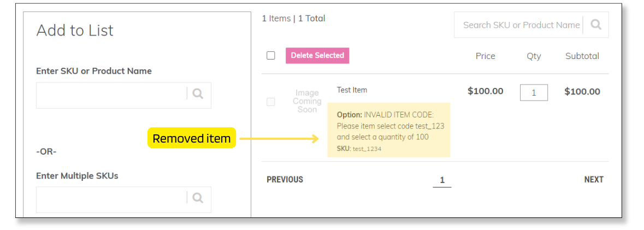Click the INVALID ITEM CODE option message
This screenshot has height=230, width=644.
pyautogui.click(x=389, y=126)
